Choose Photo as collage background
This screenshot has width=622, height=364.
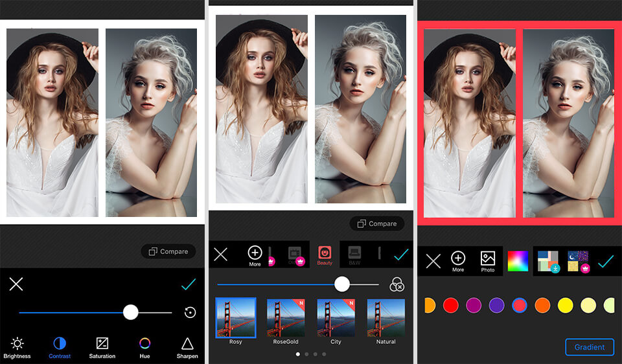pos(487,261)
